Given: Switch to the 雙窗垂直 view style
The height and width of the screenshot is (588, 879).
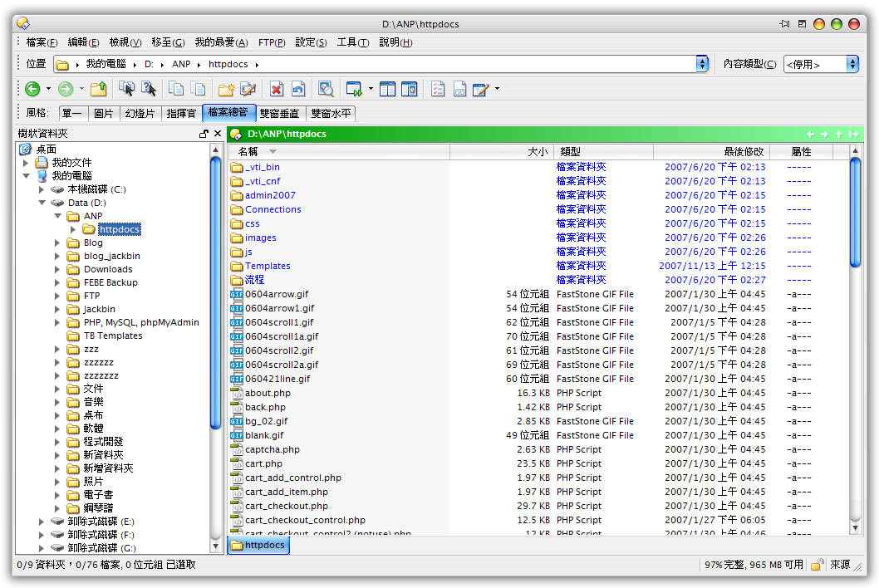Looking at the screenshot, I should coord(279,114).
